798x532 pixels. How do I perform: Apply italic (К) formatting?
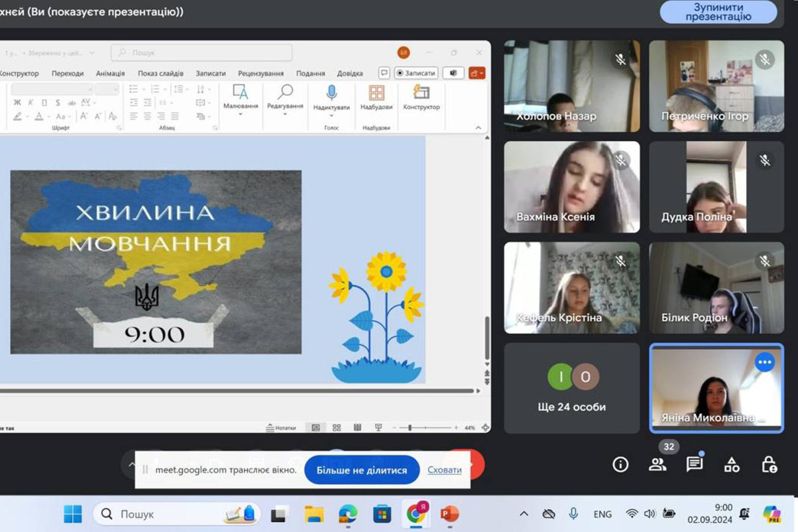click(31, 103)
